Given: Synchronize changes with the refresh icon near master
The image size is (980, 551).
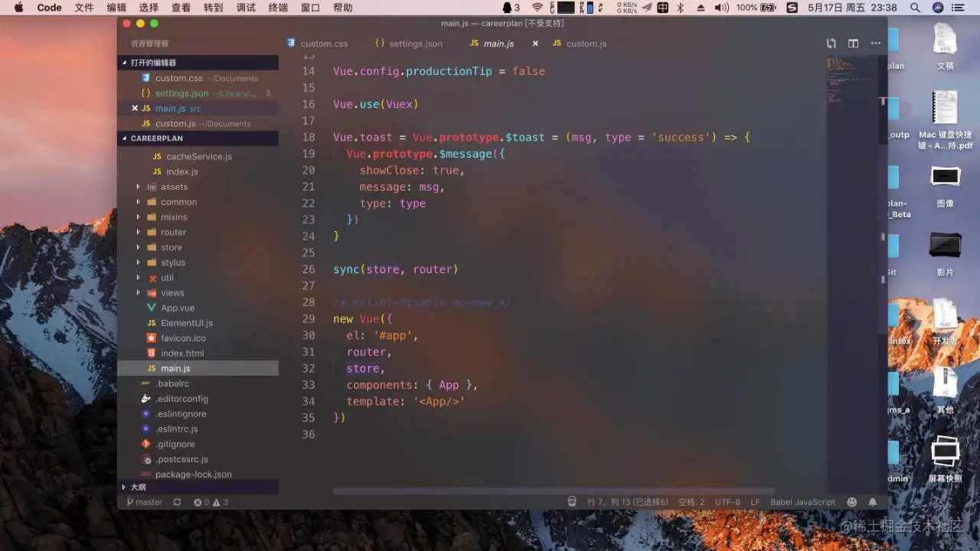Looking at the screenshot, I should coord(176,502).
